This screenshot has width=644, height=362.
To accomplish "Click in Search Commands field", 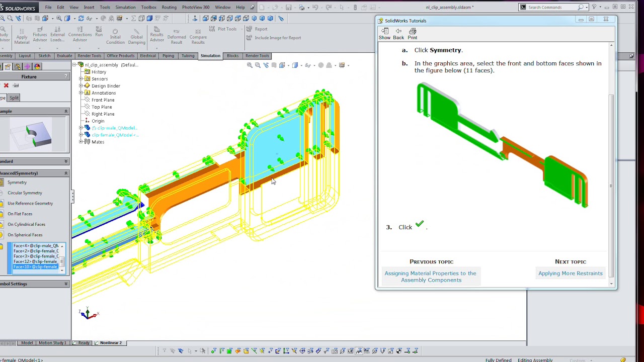I will pos(552,8).
